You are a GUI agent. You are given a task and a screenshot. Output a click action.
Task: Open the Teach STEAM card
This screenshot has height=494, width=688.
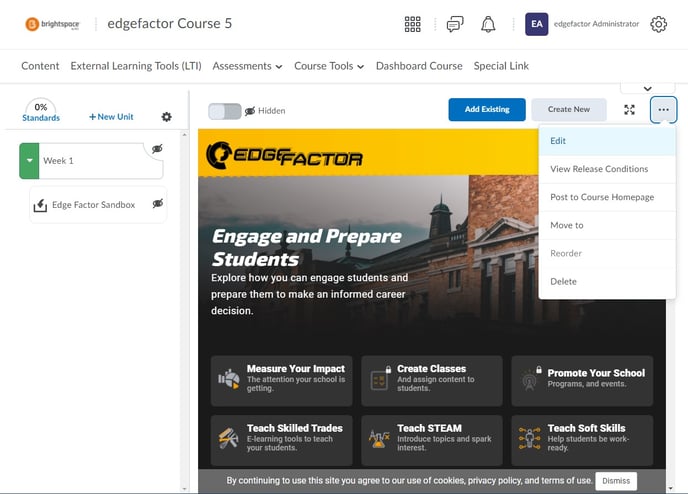(432, 440)
